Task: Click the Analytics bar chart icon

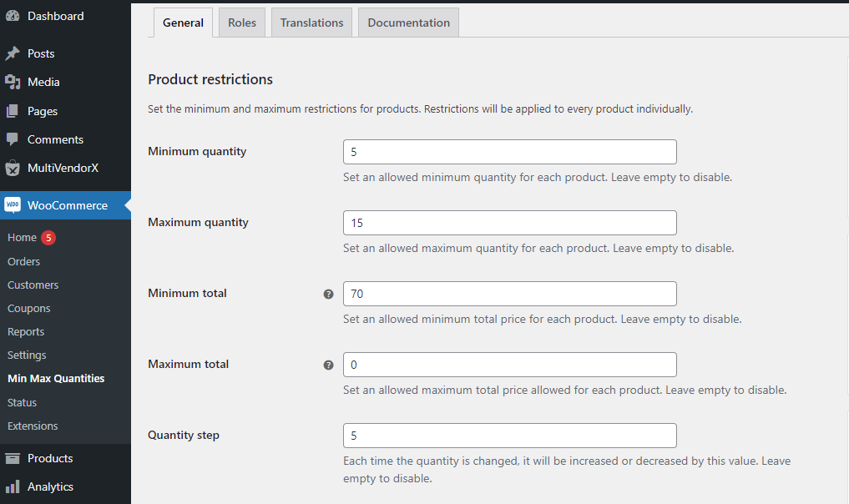Action: point(13,486)
